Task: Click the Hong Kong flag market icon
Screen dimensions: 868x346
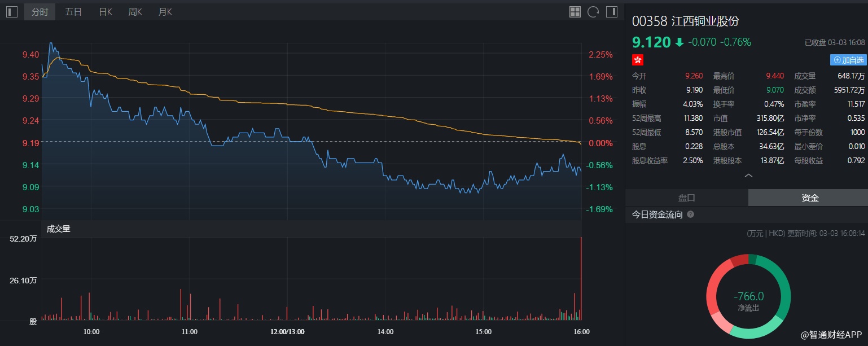Action: [638, 60]
